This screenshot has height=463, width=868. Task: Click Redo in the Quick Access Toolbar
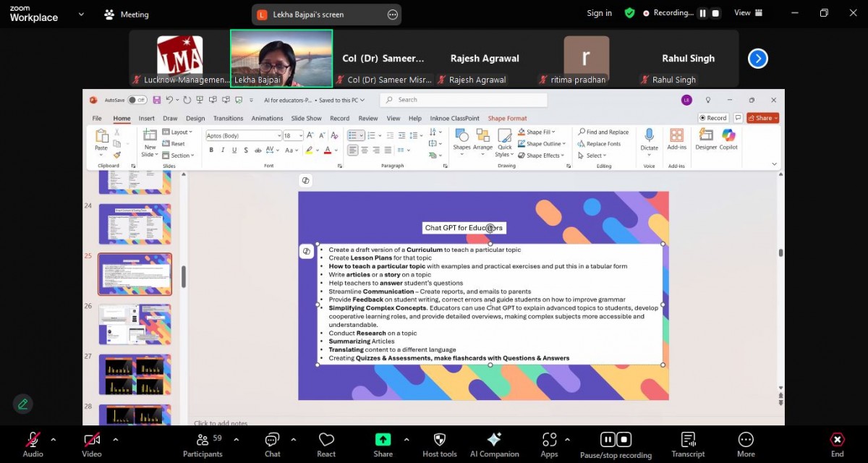click(187, 100)
